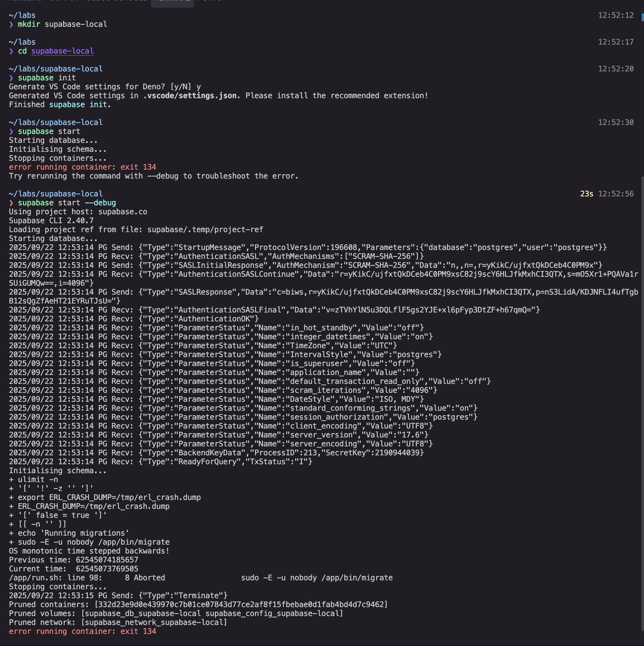This screenshot has width=644, height=646.
Task: Click the yellow 23s duration indicator
Action: [x=587, y=194]
